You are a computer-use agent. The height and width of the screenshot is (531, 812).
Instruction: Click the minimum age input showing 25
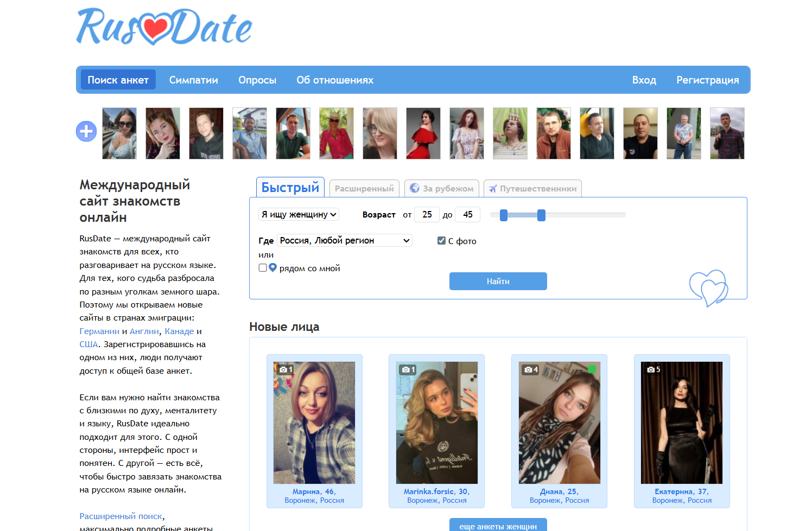pos(427,214)
